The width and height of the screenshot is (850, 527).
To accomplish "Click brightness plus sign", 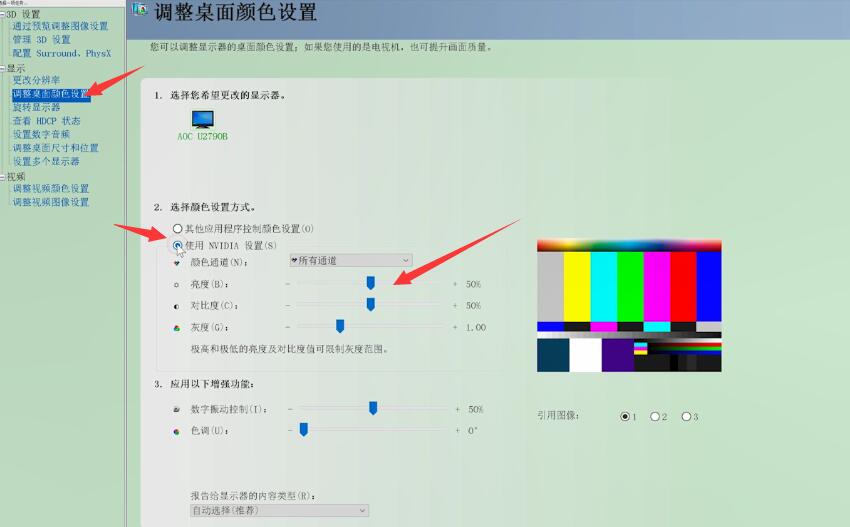I will [455, 284].
